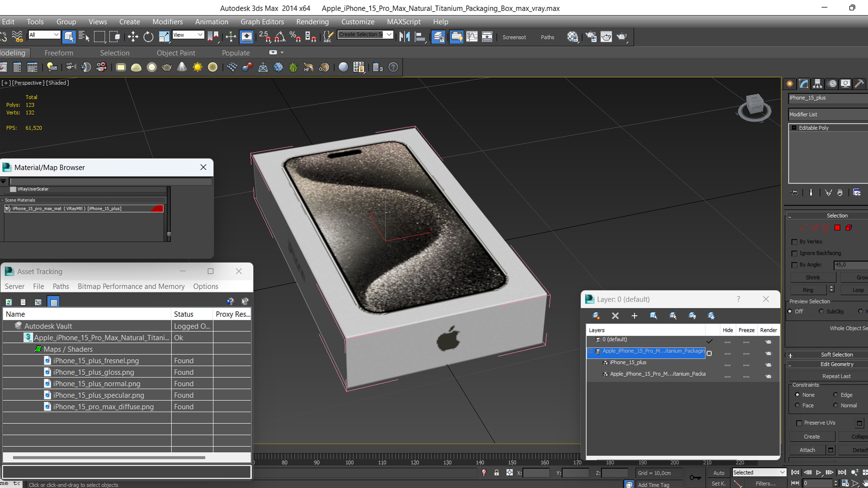Toggle the selection lock icon

(x=496, y=473)
